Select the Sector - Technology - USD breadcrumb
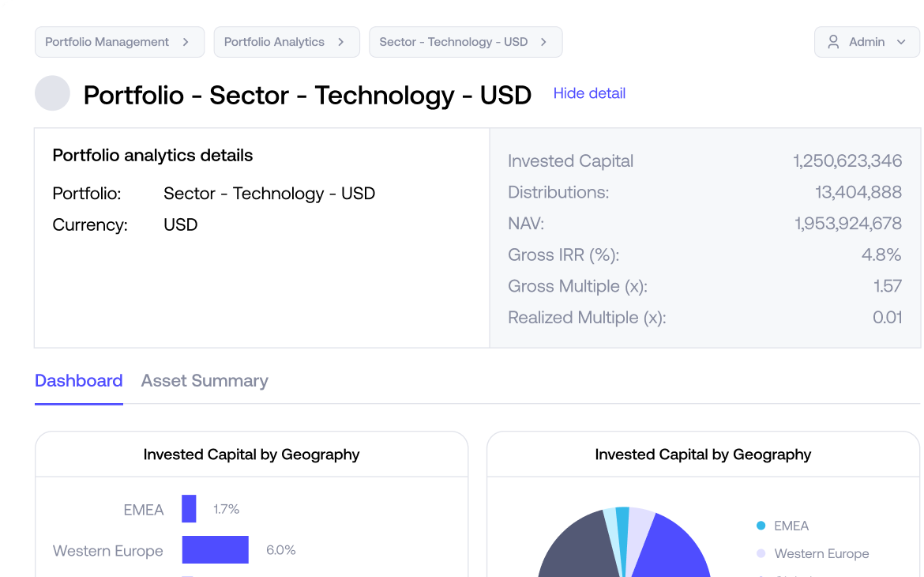 465,42
